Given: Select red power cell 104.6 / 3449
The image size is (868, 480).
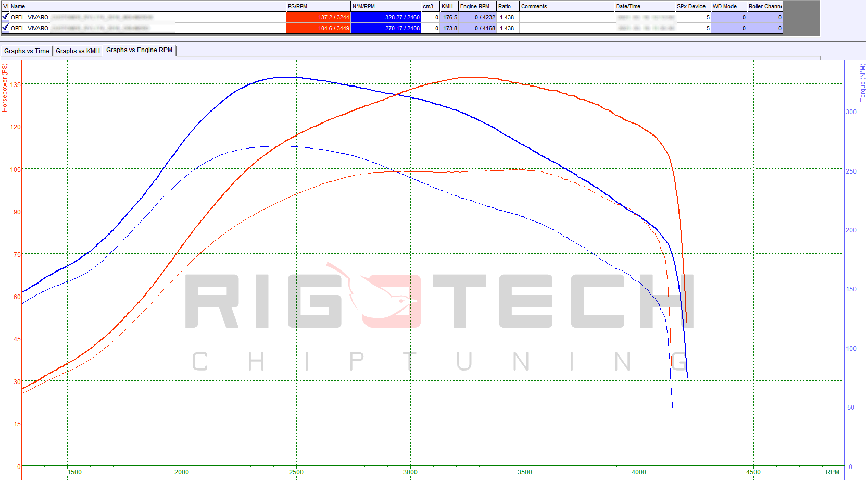Looking at the screenshot, I should 318,28.
